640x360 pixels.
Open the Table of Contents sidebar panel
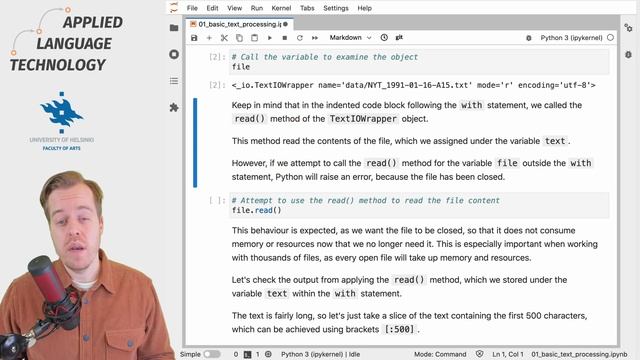tap(174, 81)
